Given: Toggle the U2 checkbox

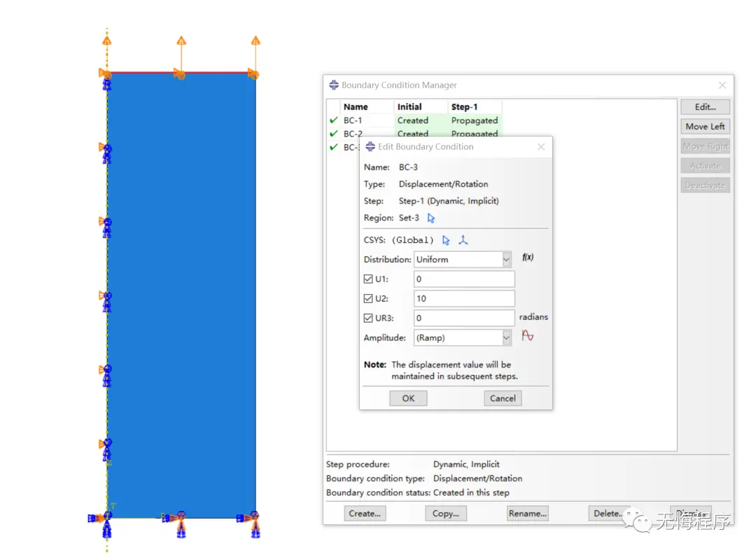Looking at the screenshot, I should [368, 298].
